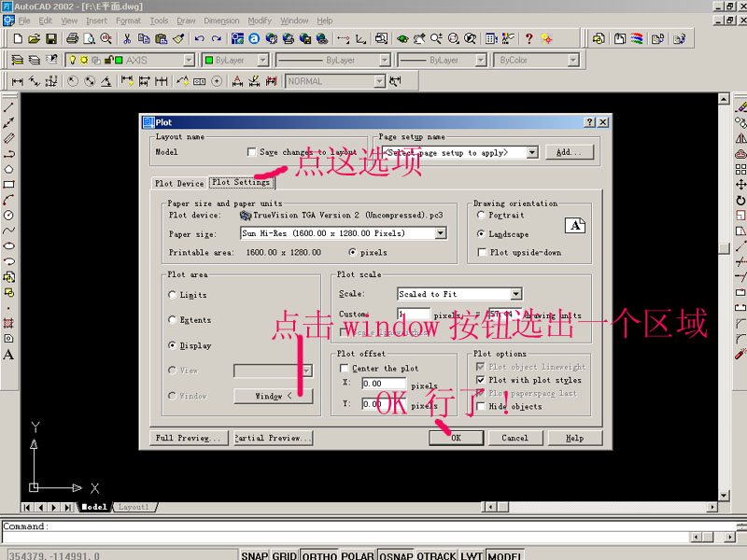Click the Redo arrow icon
Image resolution: width=747 pixels, height=560 pixels.
coord(217,38)
